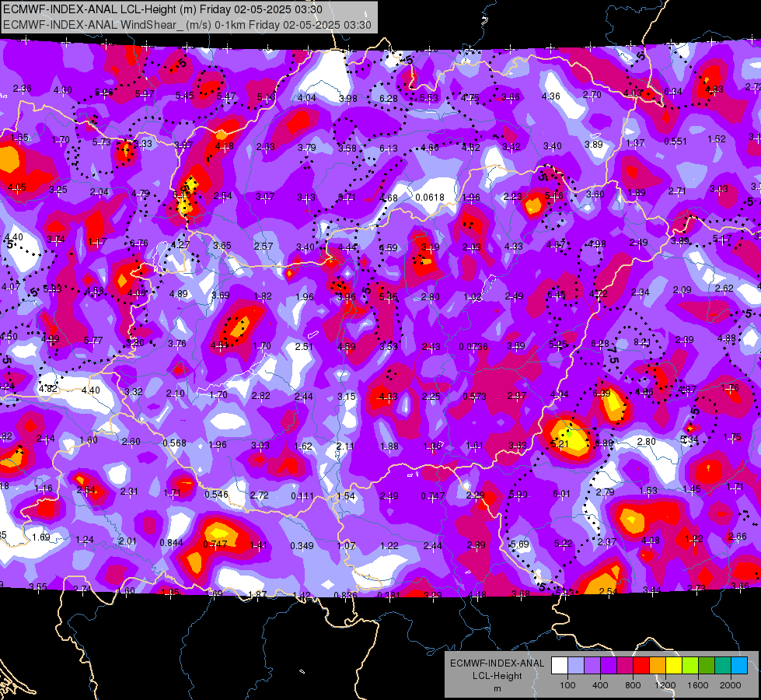Click the grid value 3.19
This screenshot has width=761, height=700.
pos(430,247)
